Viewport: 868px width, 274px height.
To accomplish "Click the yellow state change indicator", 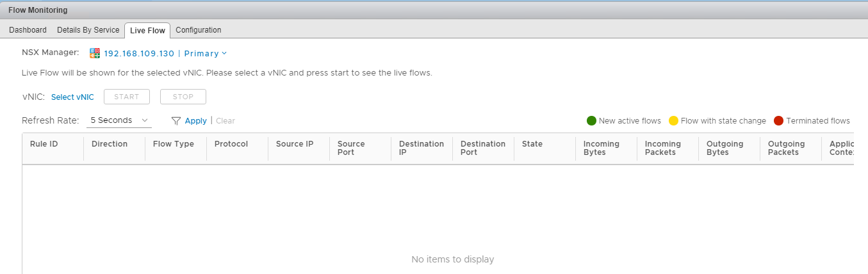I will point(673,120).
